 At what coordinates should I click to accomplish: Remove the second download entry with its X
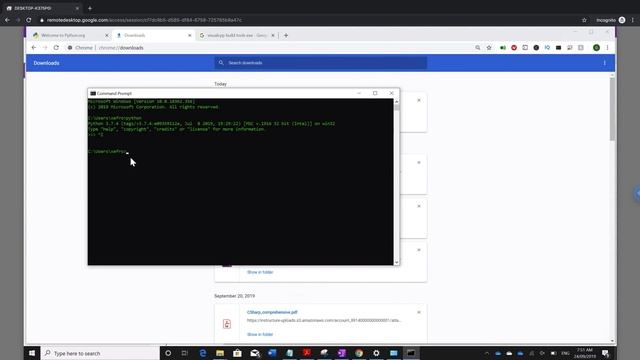point(419,163)
